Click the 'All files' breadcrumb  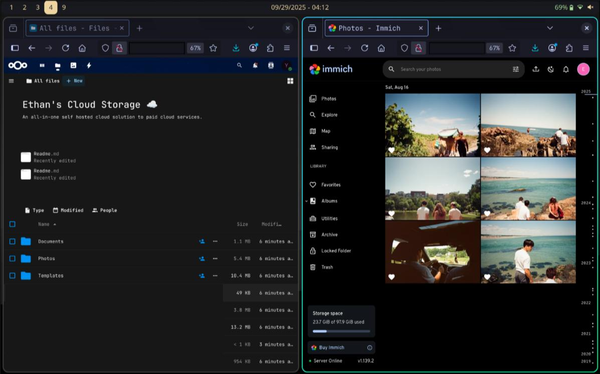click(x=43, y=81)
